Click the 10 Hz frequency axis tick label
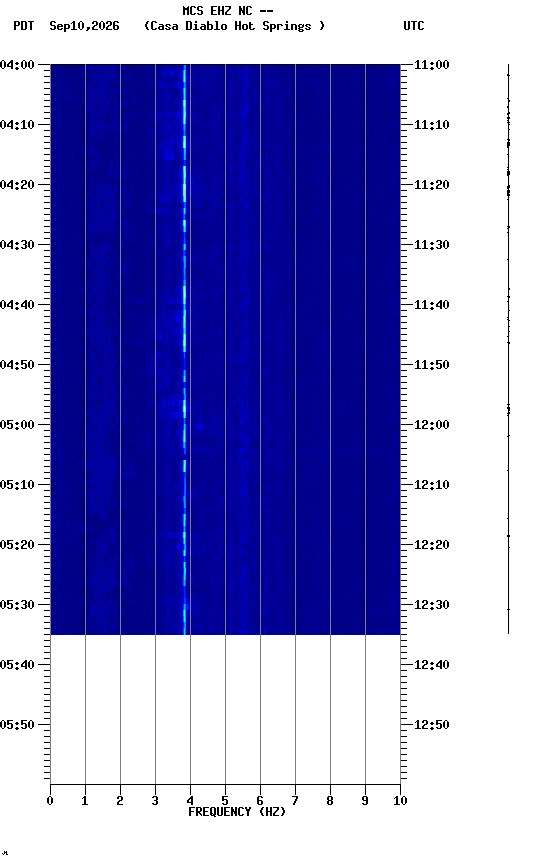Image resolution: width=552 pixels, height=864 pixels. [x=400, y=801]
